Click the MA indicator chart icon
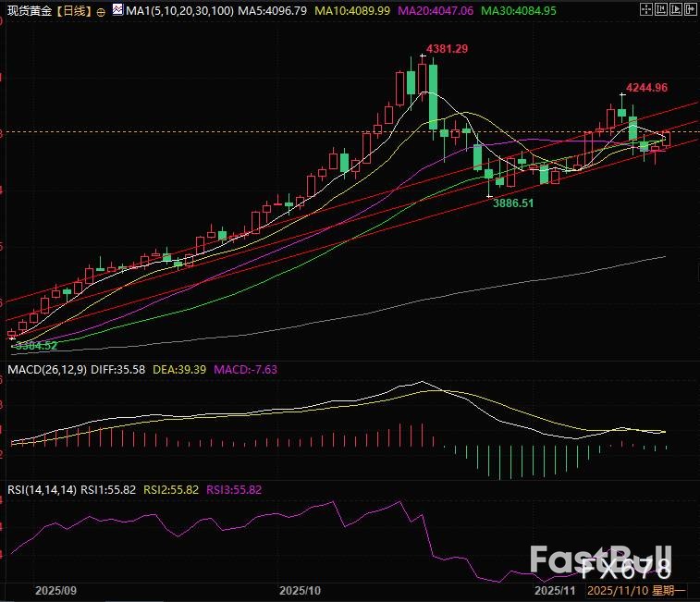The width and height of the screenshot is (700, 602). (116, 10)
